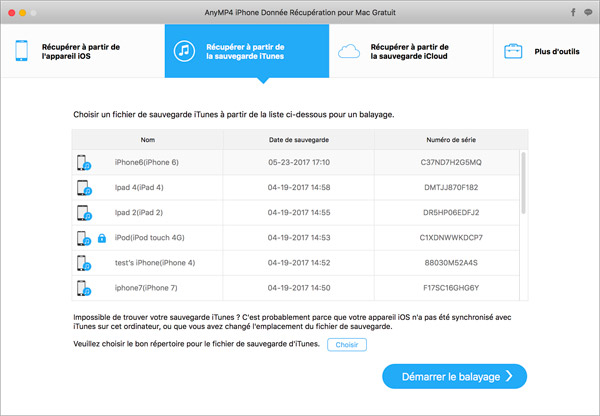Select the iTunes music note icon
Viewport: 600px width, 416px height.
(184, 51)
